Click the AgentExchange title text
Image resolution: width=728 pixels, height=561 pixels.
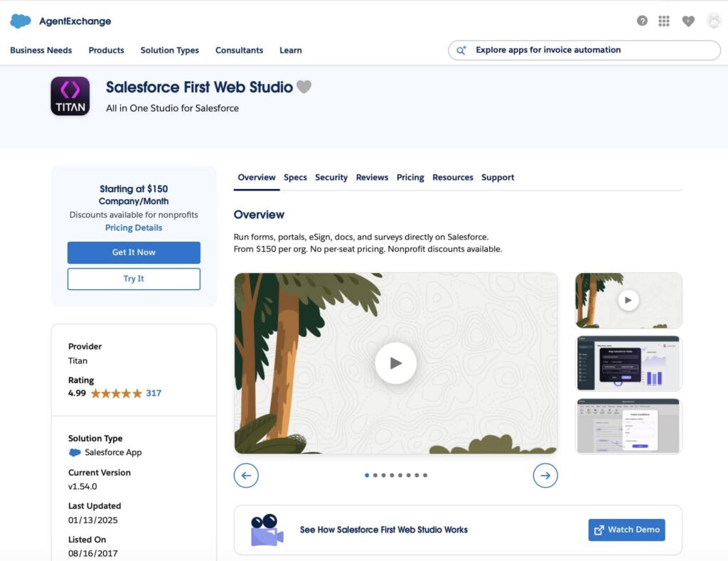click(x=75, y=21)
